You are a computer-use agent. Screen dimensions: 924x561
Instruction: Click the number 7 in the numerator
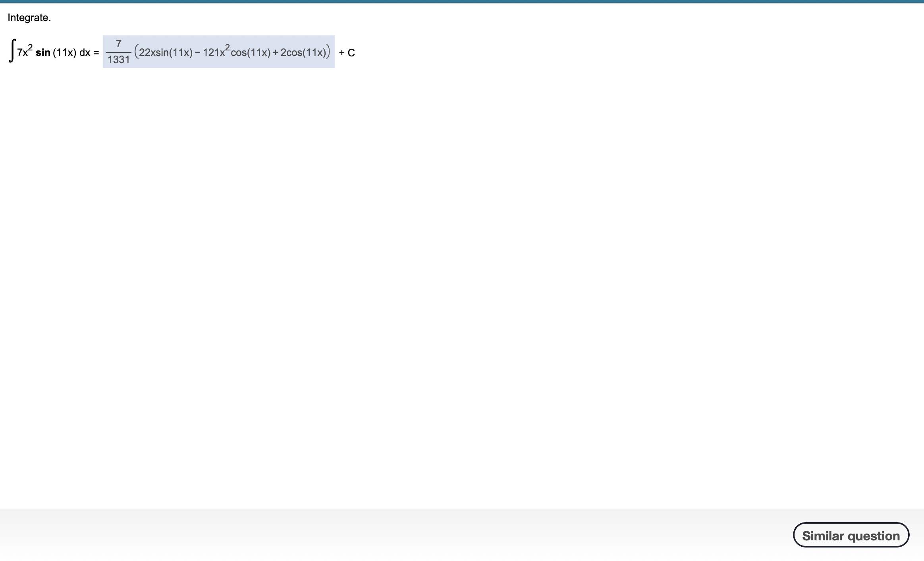(118, 44)
